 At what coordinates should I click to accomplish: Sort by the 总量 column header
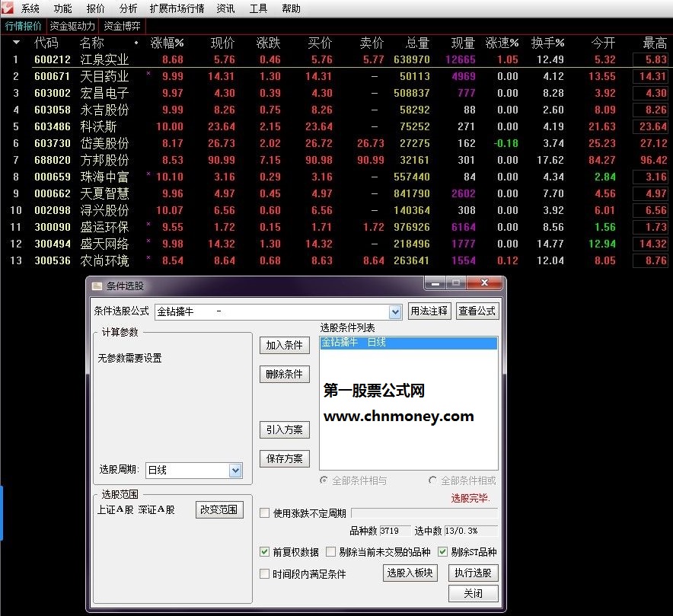point(417,43)
